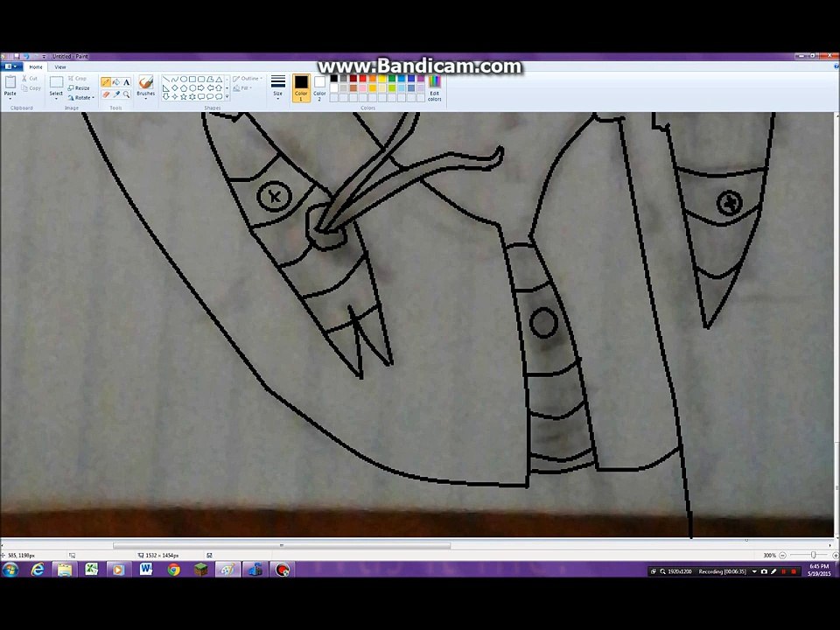Open the Minecraft icon on the taskbar

[201, 570]
